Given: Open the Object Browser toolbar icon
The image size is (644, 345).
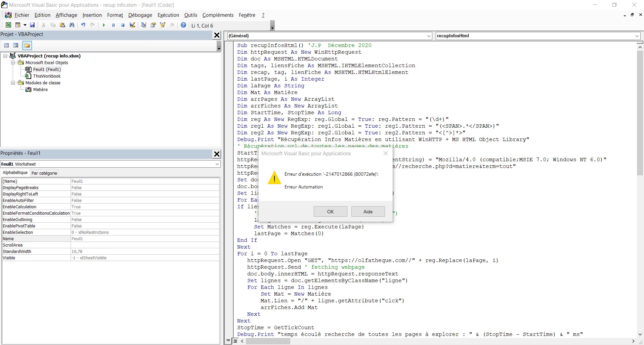Looking at the screenshot, I should 163,25.
